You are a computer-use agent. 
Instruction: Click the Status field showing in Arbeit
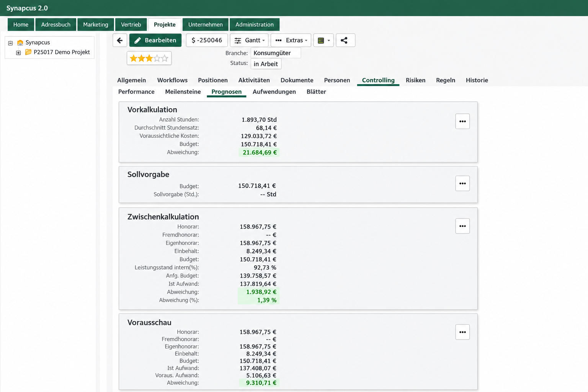click(x=266, y=64)
